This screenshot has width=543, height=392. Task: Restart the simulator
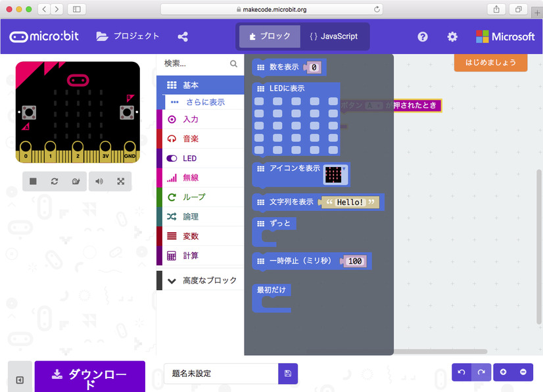click(x=55, y=182)
